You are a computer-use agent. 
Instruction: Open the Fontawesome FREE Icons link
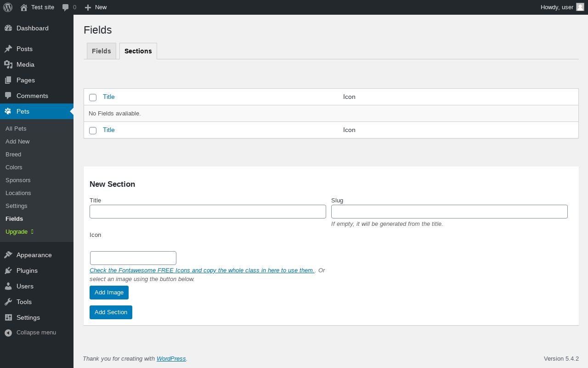click(x=202, y=270)
